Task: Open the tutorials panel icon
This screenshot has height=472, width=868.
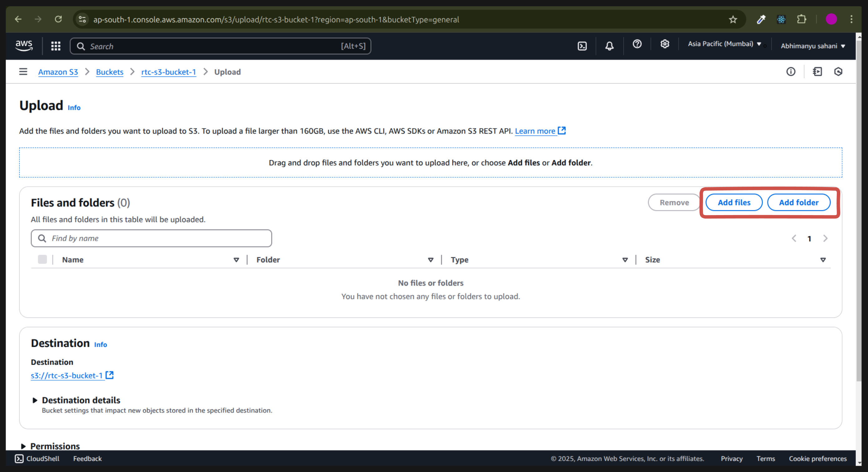Action: coord(817,71)
